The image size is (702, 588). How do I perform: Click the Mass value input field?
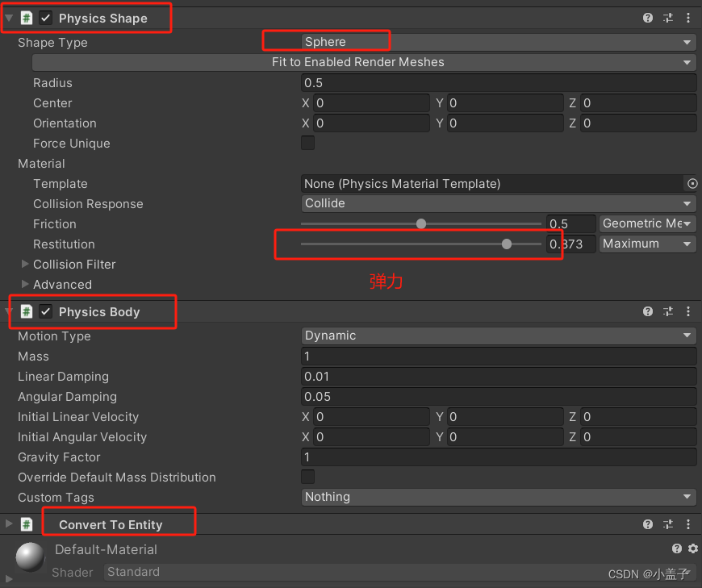(x=498, y=356)
